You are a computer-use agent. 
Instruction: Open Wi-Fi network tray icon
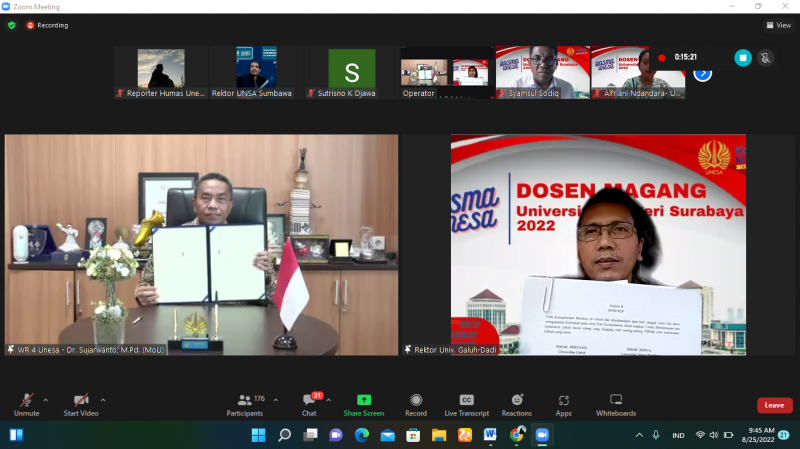click(x=700, y=435)
